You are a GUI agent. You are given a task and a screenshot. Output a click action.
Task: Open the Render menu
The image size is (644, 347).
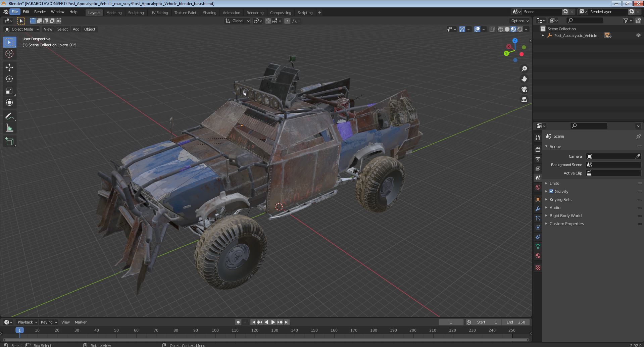point(40,12)
